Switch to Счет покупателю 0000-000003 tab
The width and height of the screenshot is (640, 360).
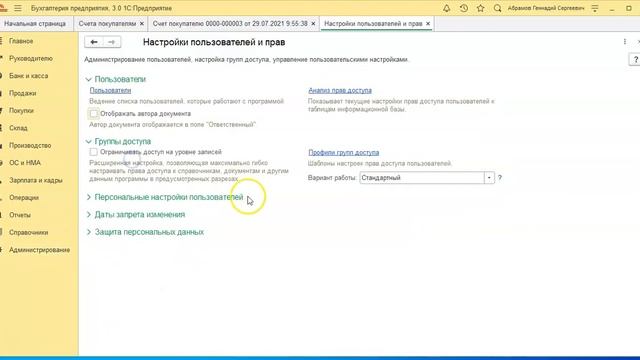[230, 24]
